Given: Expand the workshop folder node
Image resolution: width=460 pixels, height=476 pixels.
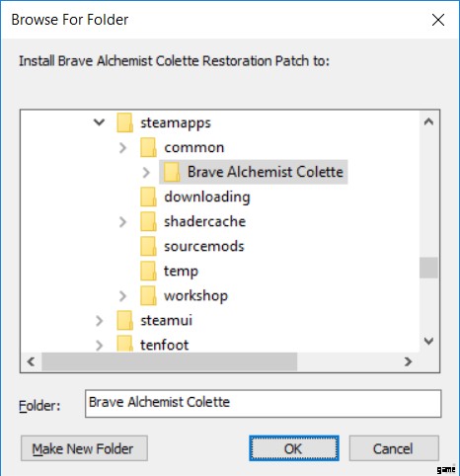Looking at the screenshot, I should [122, 296].
